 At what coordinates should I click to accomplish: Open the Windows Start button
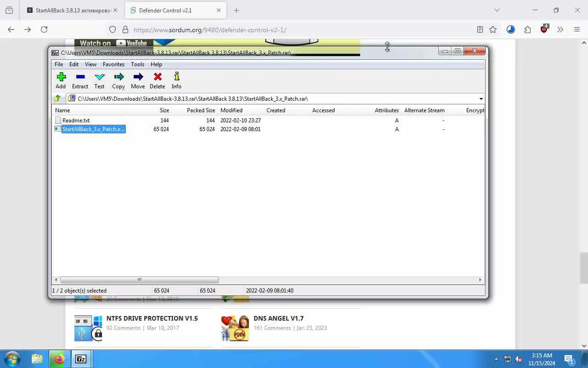[x=12, y=359]
